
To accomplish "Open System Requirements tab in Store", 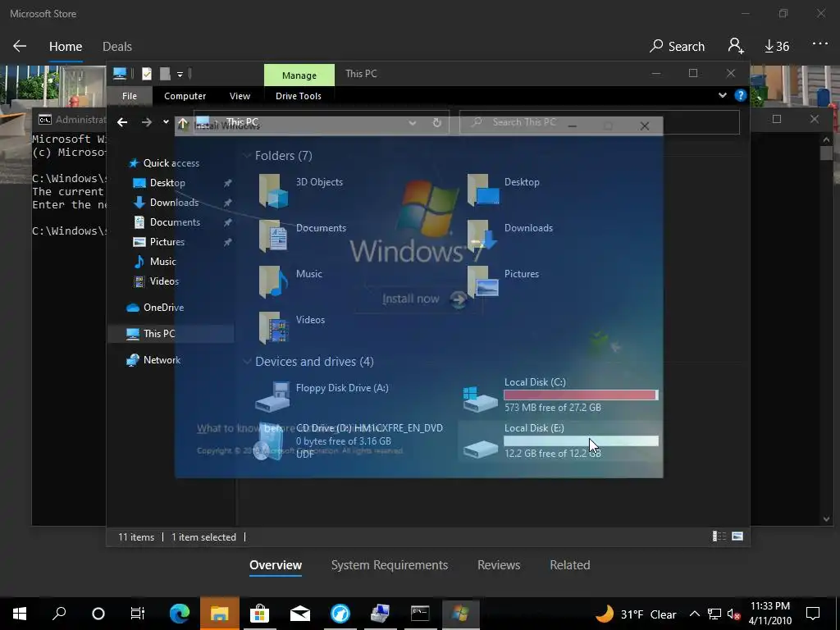I will (x=390, y=565).
